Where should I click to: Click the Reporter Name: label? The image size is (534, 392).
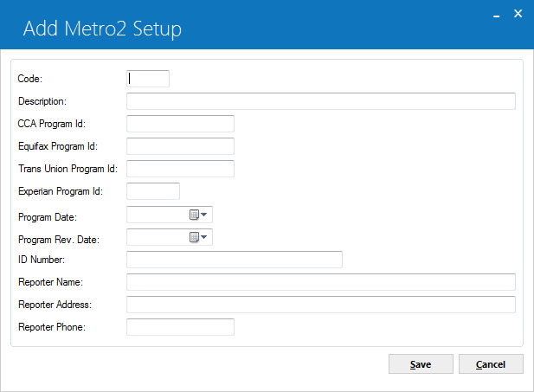(50, 282)
